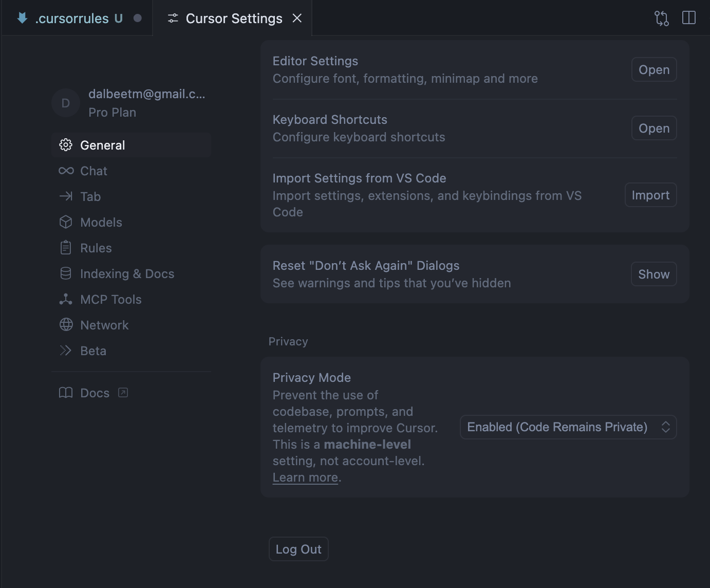Click the Editor Settings title text
The width and height of the screenshot is (710, 588).
pos(315,61)
